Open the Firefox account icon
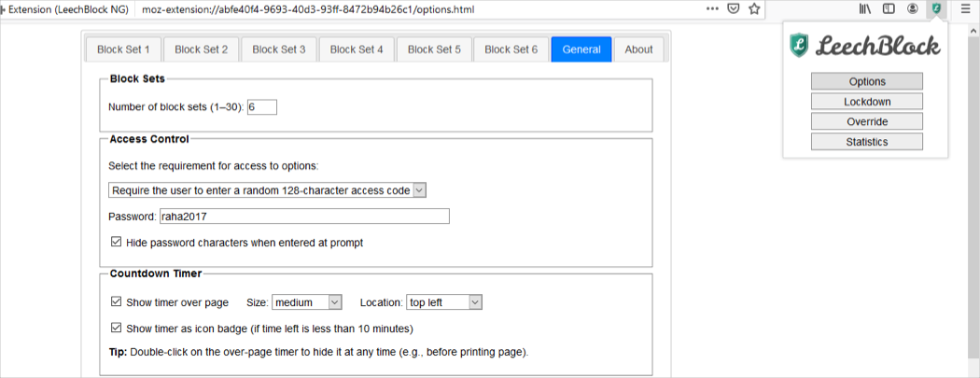Image resolution: width=980 pixels, height=378 pixels. point(912,9)
